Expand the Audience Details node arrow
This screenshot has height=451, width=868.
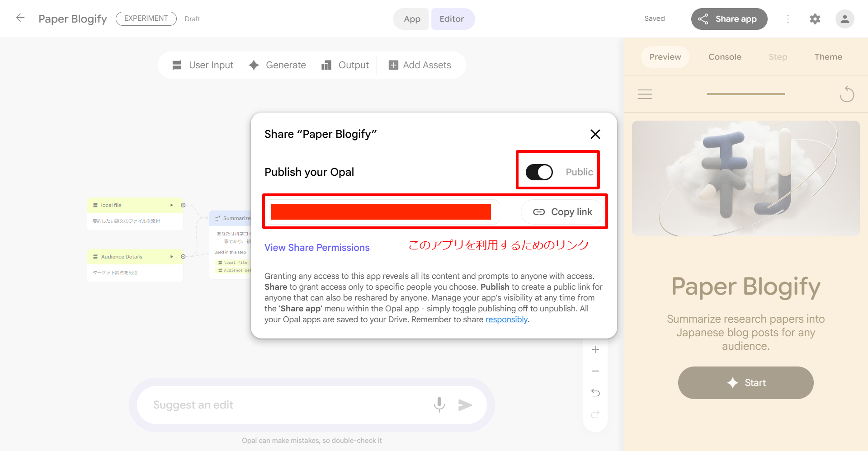click(x=172, y=257)
